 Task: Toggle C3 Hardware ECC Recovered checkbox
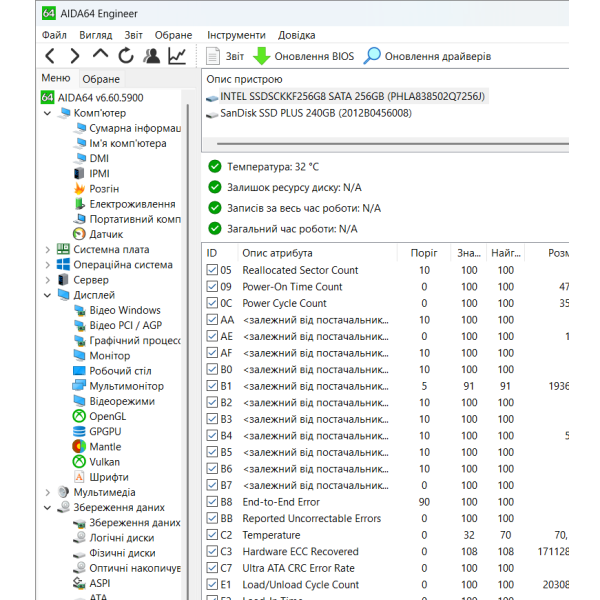point(212,551)
